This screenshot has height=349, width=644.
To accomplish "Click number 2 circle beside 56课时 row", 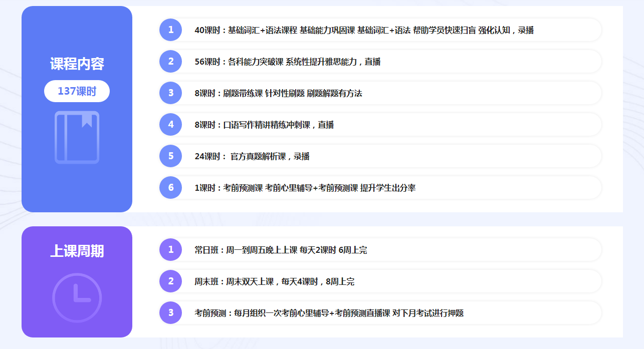I will (171, 62).
